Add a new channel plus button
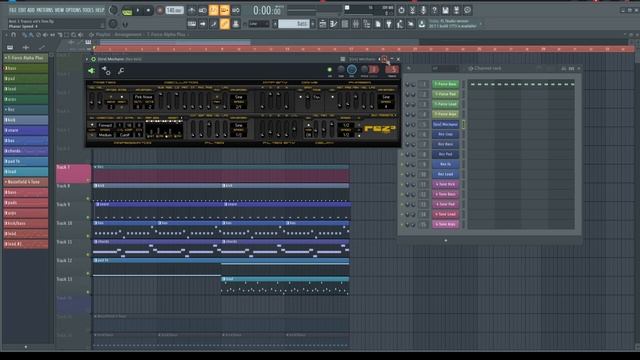Image resolution: width=640 pixels, height=360 pixels. [x=445, y=240]
